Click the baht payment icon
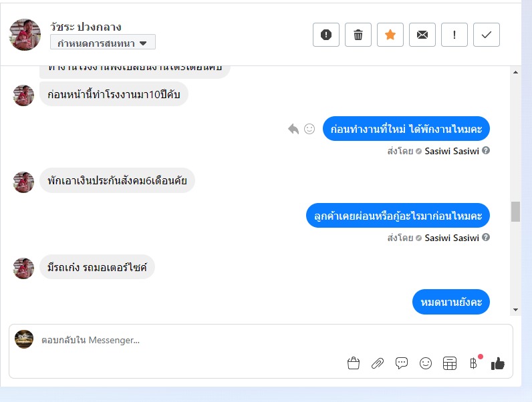The image size is (532, 402). pos(474,363)
